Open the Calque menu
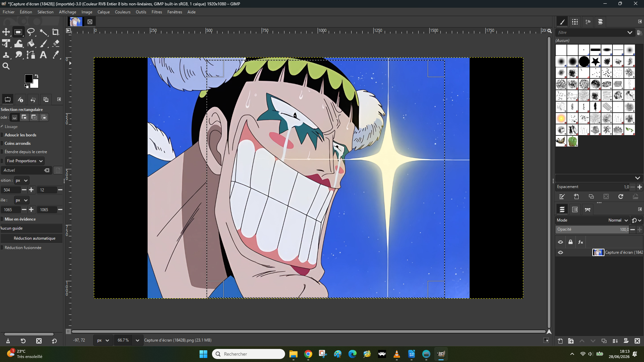This screenshot has height=362, width=644. pos(104,12)
